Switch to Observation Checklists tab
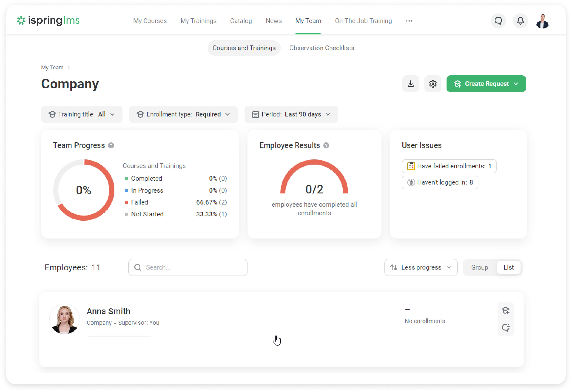The width and height of the screenshot is (572, 392). pyautogui.click(x=322, y=48)
